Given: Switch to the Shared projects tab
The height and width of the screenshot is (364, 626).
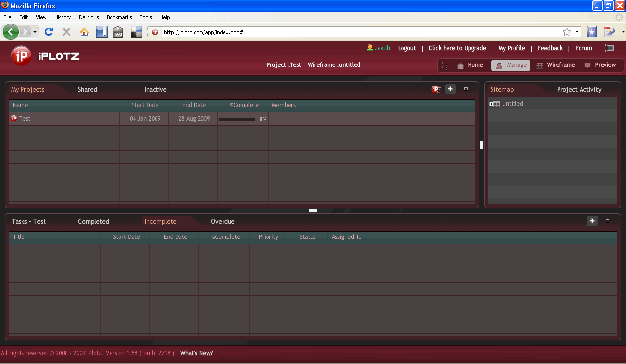Looking at the screenshot, I should (88, 89).
